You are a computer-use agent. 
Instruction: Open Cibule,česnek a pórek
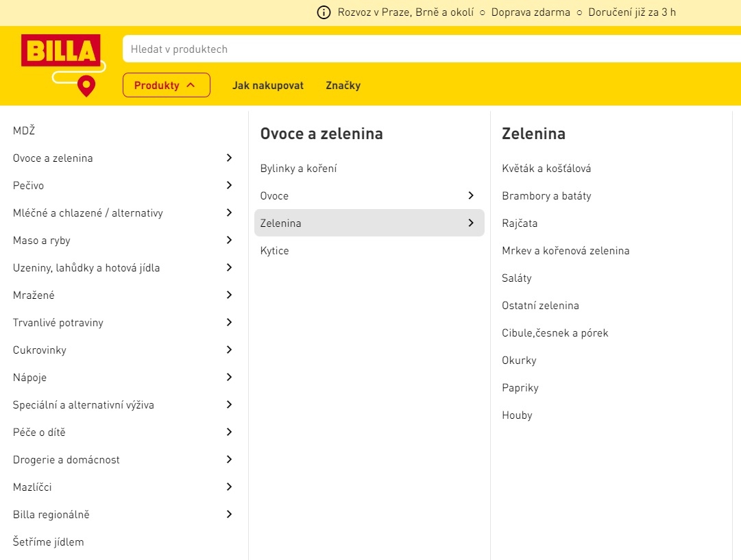click(x=555, y=332)
